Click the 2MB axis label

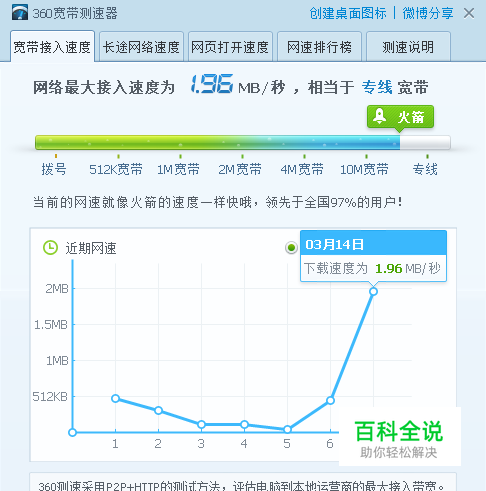(x=57, y=288)
